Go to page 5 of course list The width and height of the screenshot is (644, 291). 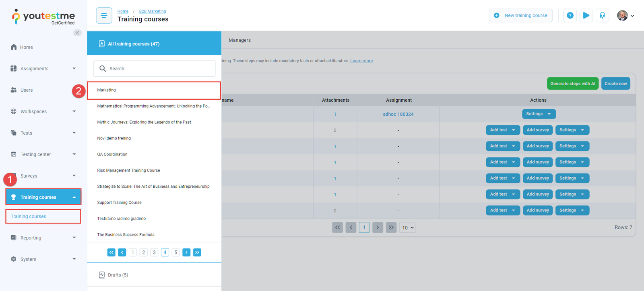tap(176, 252)
